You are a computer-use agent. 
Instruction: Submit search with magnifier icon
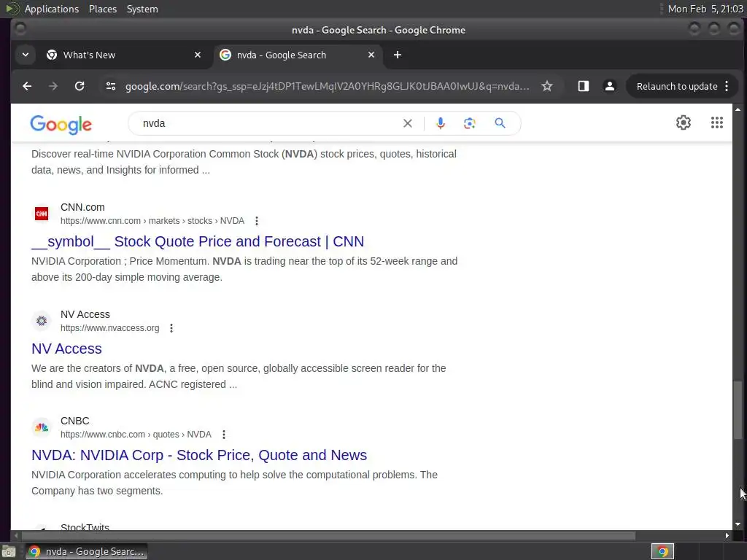click(500, 123)
